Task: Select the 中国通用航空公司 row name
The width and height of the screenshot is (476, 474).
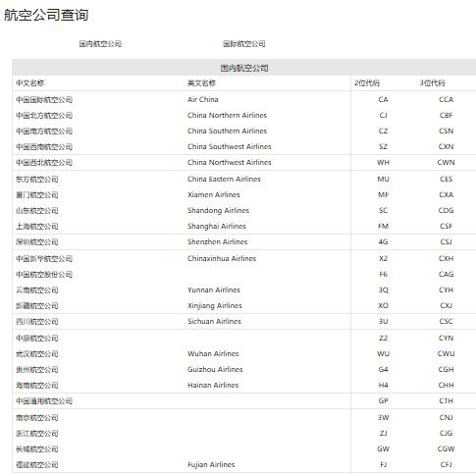Action: [x=44, y=401]
